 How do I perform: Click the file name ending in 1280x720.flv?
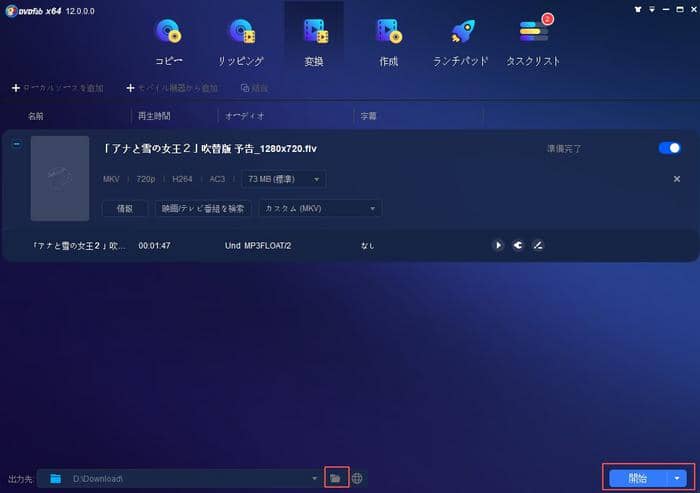[209, 149]
